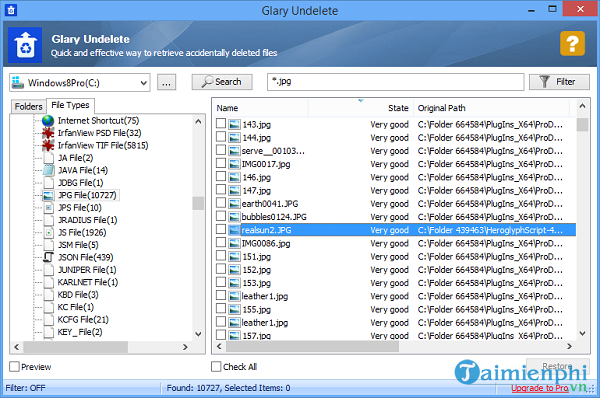The image size is (600, 398).
Task: Select the JRADIUS File(1) tree item
Action: [87, 220]
